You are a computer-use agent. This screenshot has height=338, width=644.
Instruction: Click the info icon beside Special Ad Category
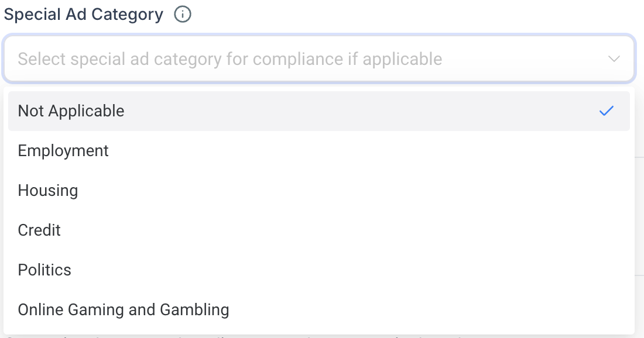point(182,15)
